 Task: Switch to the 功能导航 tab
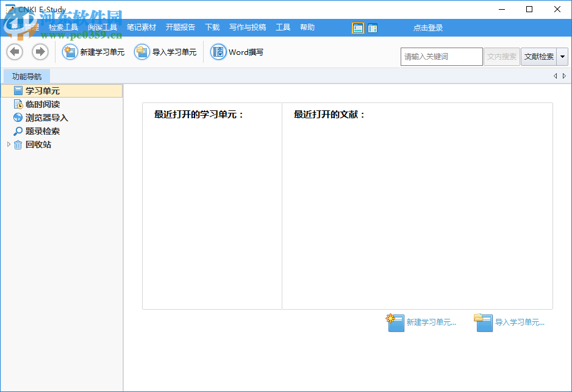26,76
